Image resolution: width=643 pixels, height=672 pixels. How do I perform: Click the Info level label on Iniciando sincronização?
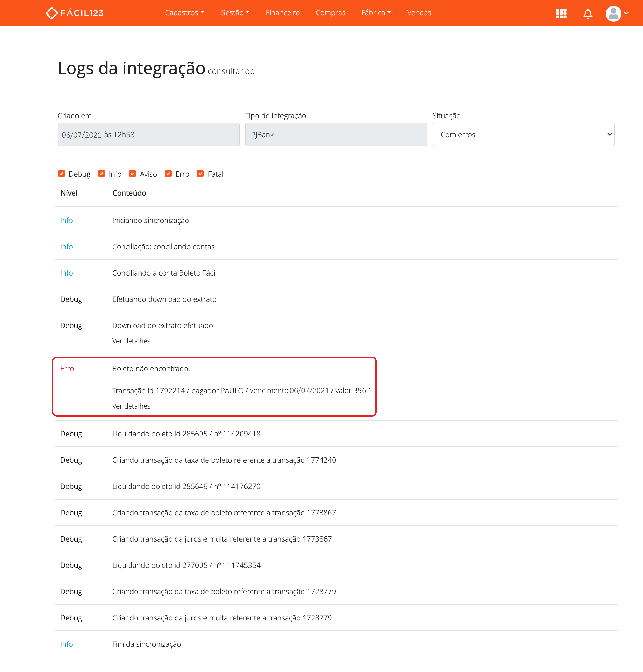coord(66,220)
